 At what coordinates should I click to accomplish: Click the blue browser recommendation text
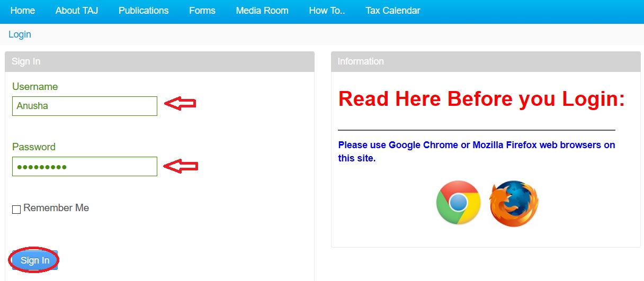477,151
